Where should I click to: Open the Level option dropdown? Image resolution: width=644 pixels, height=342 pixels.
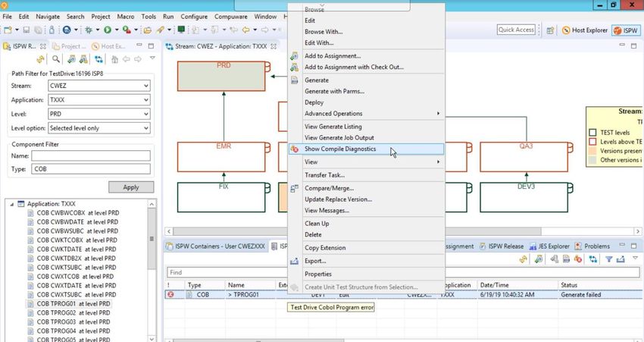click(x=145, y=128)
